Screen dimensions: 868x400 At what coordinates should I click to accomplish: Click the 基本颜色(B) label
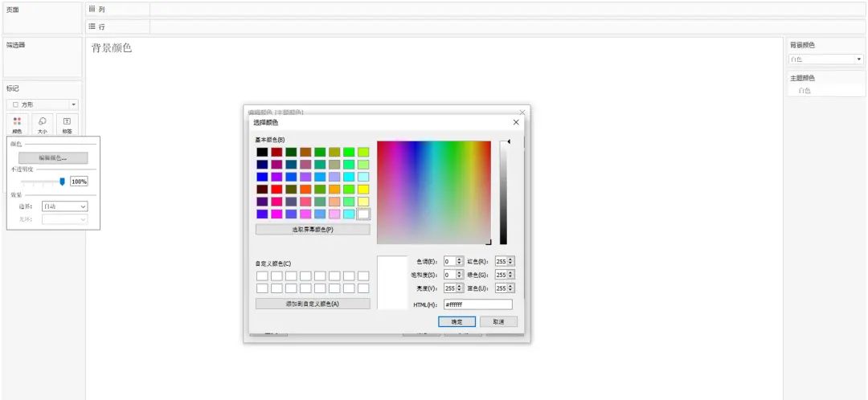pos(270,140)
